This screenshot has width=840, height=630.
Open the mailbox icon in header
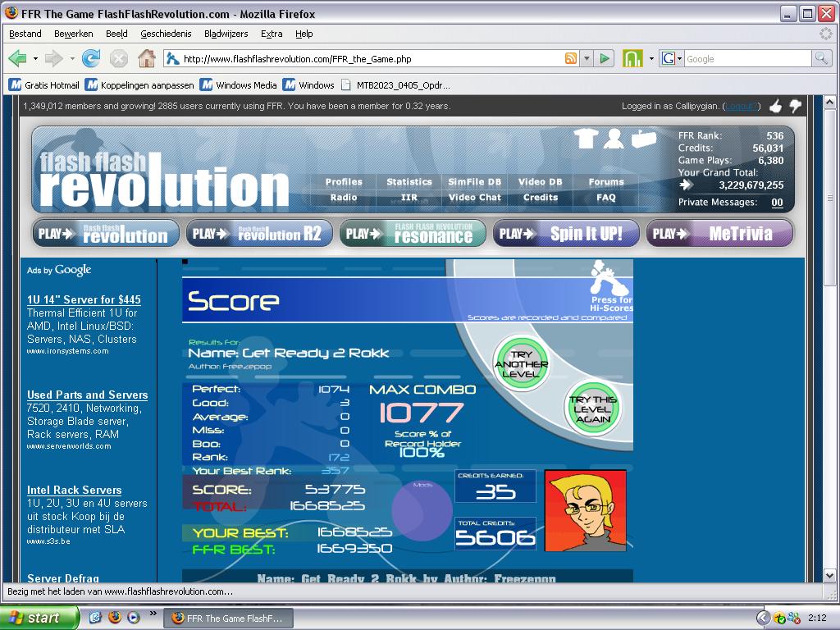[x=643, y=139]
